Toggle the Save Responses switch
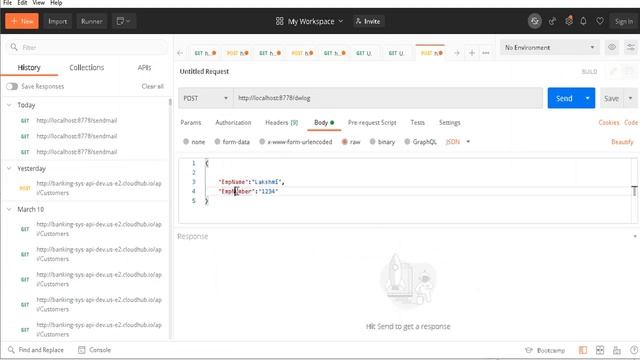Image resolution: width=640 pixels, height=360 pixels. [12, 87]
